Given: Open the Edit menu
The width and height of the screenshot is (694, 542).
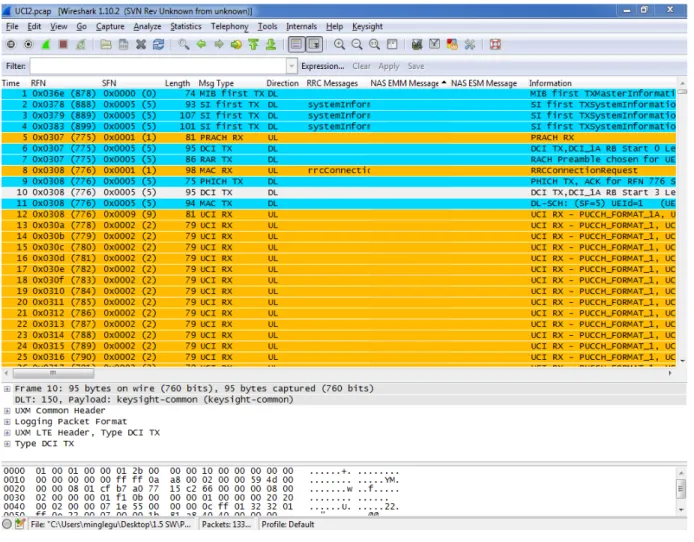Looking at the screenshot, I should pyautogui.click(x=34, y=27).
